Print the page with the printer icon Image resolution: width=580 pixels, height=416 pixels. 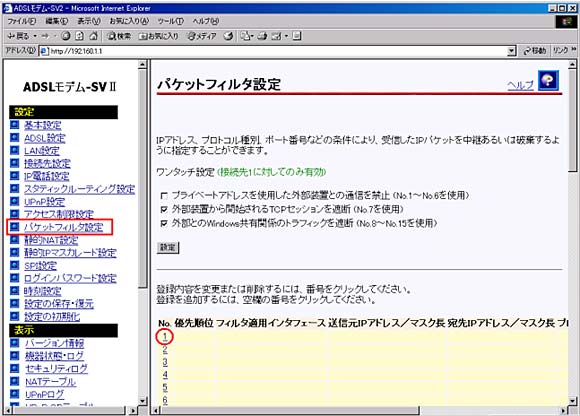(262, 36)
